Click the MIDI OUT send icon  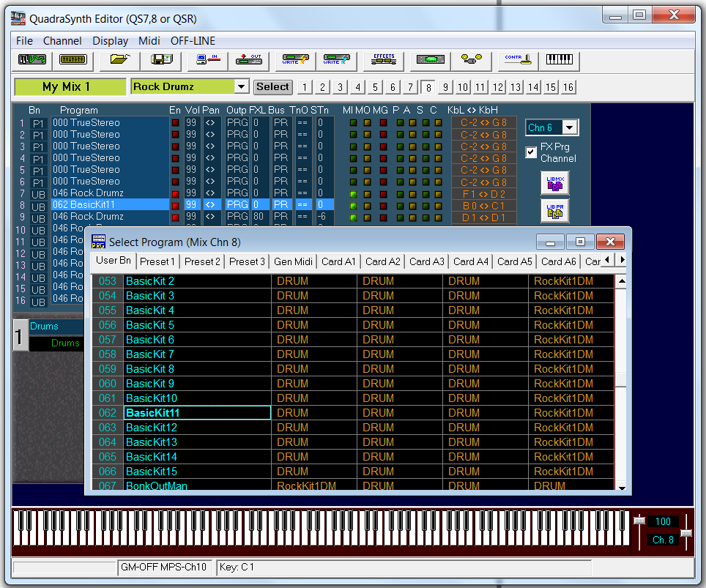coord(250,59)
